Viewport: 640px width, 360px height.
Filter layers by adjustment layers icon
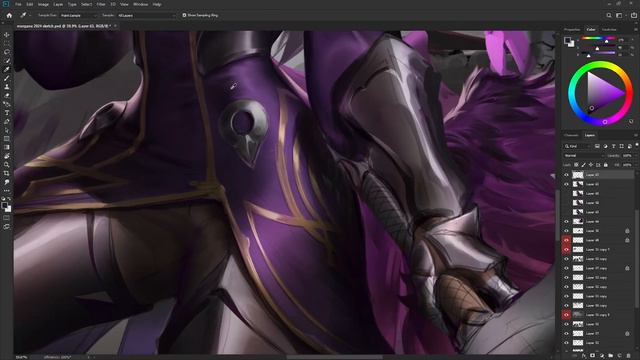tap(605, 146)
